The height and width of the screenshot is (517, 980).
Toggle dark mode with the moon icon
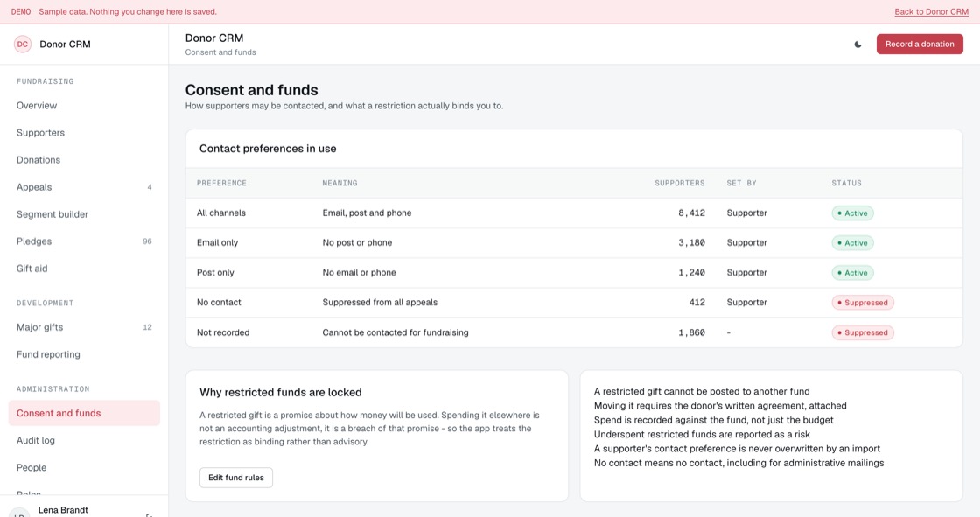[x=858, y=45]
